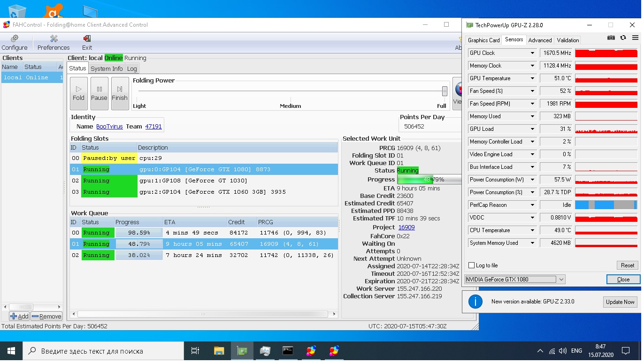
Task: Select the work queue row with PRCG 11742
Action: (x=204, y=255)
